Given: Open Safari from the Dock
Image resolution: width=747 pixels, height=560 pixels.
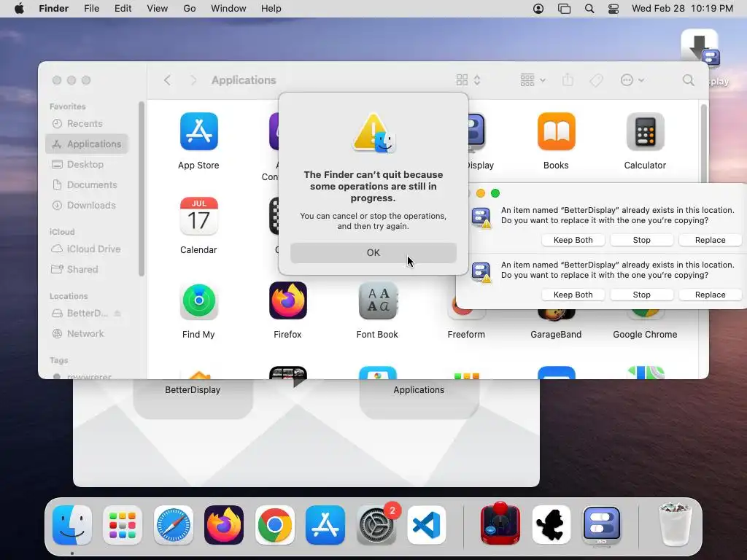Looking at the screenshot, I should coord(174,525).
